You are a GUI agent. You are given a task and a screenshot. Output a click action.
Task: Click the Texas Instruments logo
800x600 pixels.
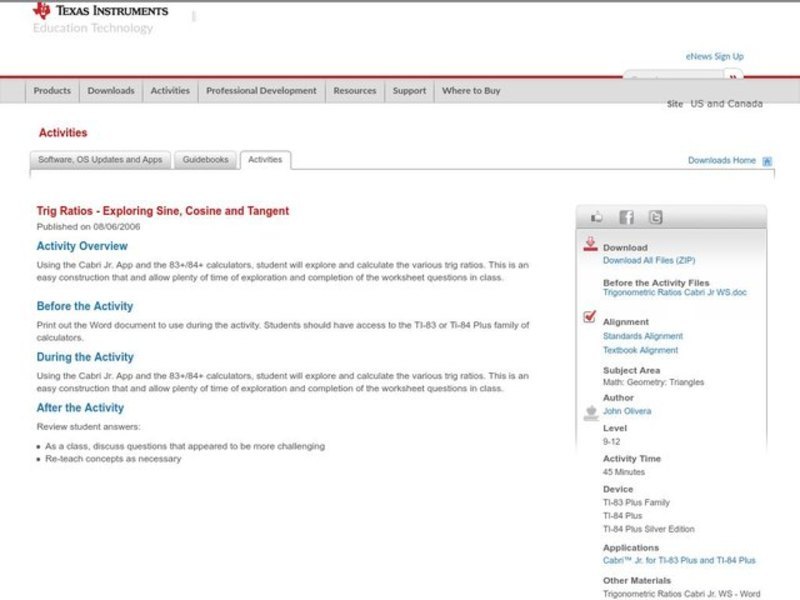pyautogui.click(x=100, y=12)
